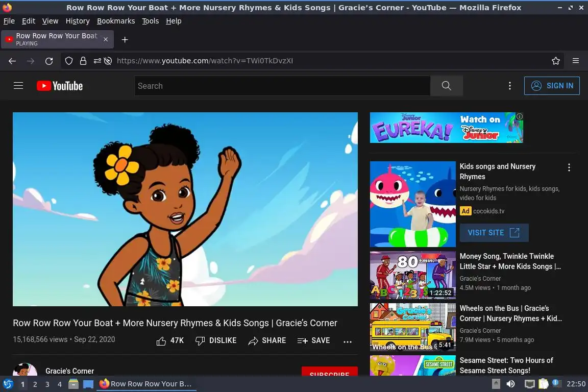Switch to workspace 2 in taskbar
This screenshot has height=392, width=588.
35,384
